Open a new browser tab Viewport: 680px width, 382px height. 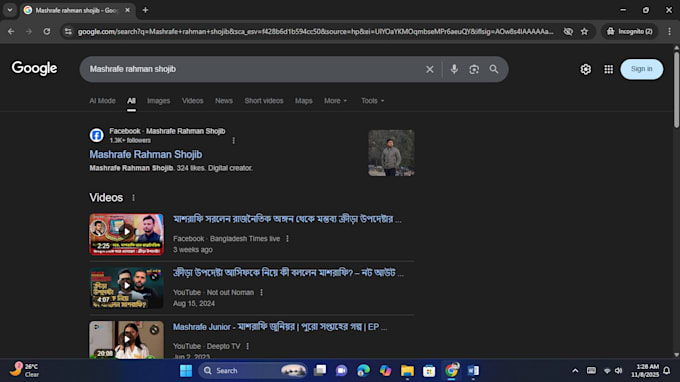[x=145, y=10]
